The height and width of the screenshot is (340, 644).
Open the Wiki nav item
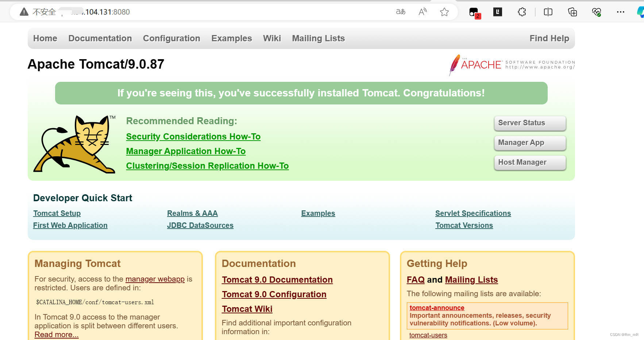pyautogui.click(x=272, y=38)
